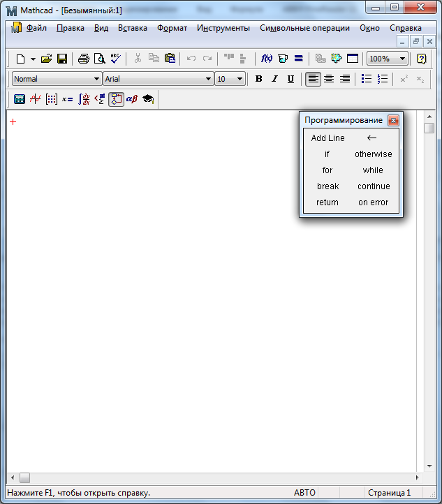
Task: Open the Окно menu
Action: 369,28
